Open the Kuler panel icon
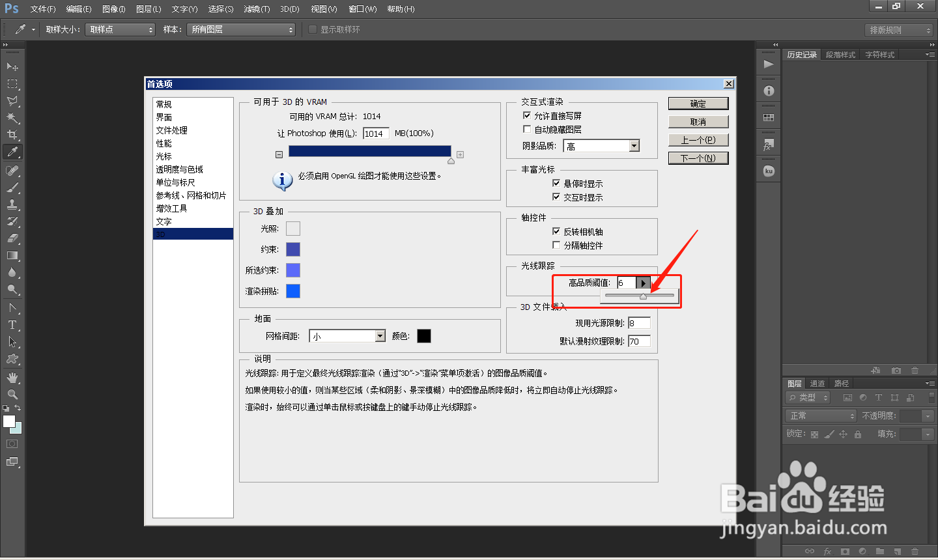The image size is (938, 560). [x=769, y=171]
